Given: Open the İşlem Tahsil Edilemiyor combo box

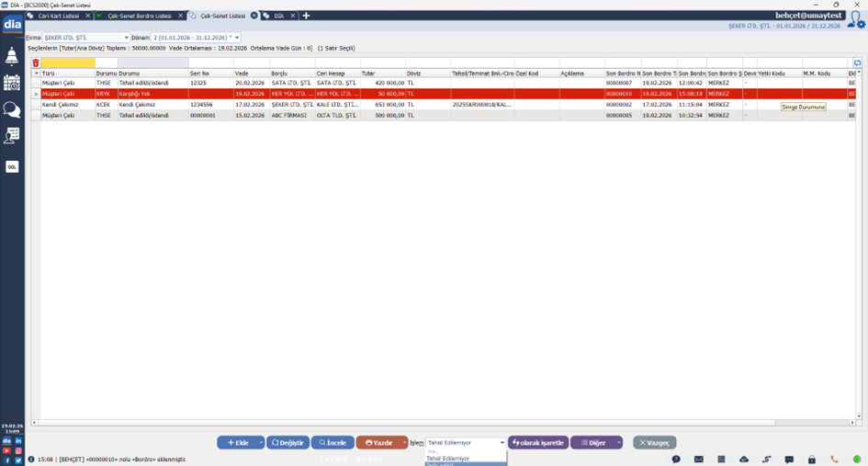Looking at the screenshot, I should coord(466,443).
